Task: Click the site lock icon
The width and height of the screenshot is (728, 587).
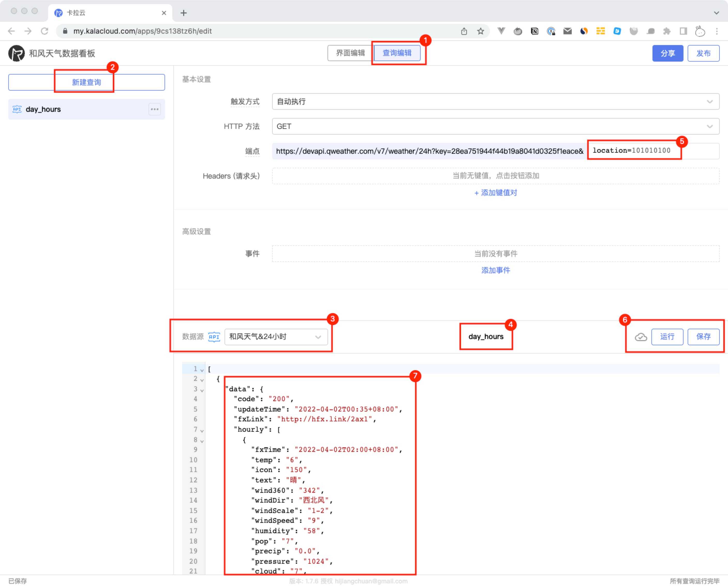Action: pyautogui.click(x=65, y=31)
